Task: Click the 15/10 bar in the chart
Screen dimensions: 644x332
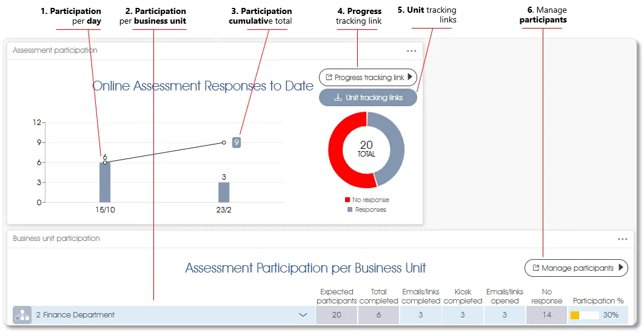Action: click(105, 182)
